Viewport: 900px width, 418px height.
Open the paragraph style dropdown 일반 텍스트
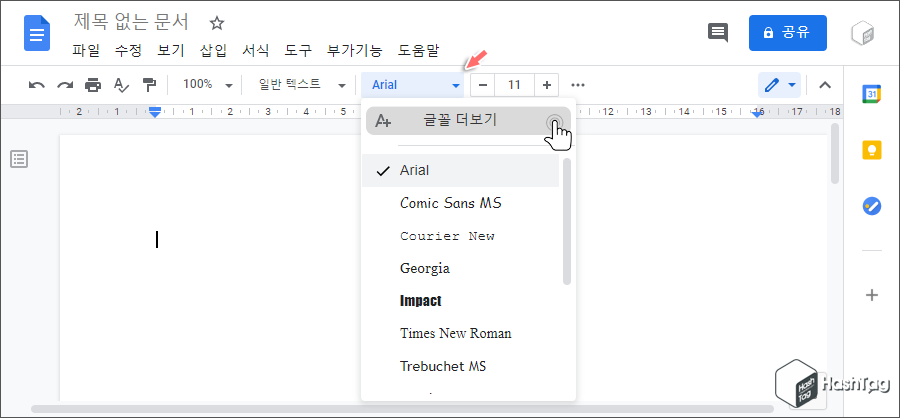302,85
